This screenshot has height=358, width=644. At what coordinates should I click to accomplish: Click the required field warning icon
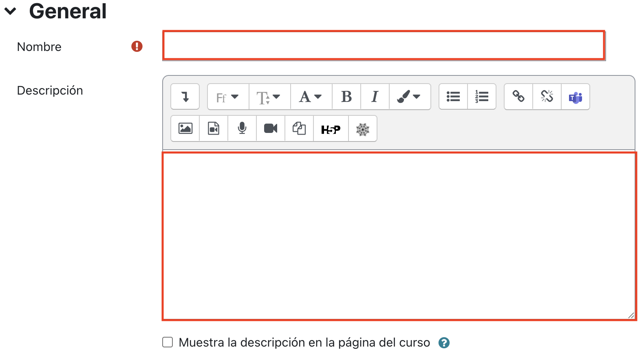pos(137,46)
